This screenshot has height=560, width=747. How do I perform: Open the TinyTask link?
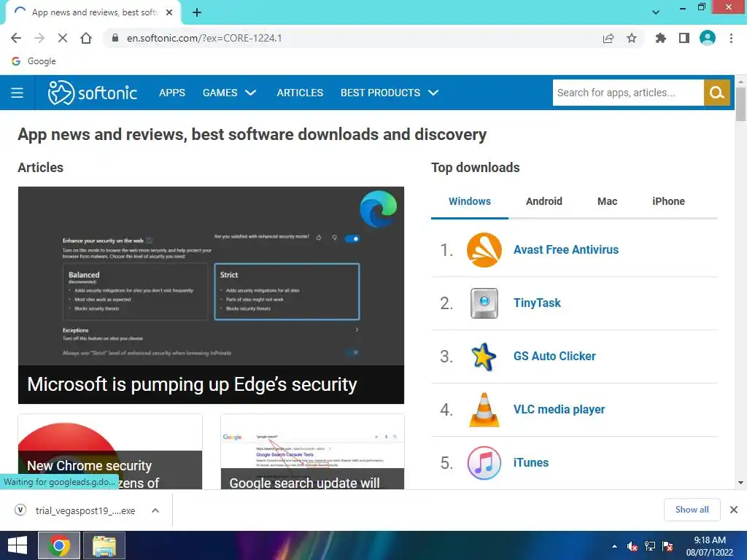pyautogui.click(x=537, y=303)
